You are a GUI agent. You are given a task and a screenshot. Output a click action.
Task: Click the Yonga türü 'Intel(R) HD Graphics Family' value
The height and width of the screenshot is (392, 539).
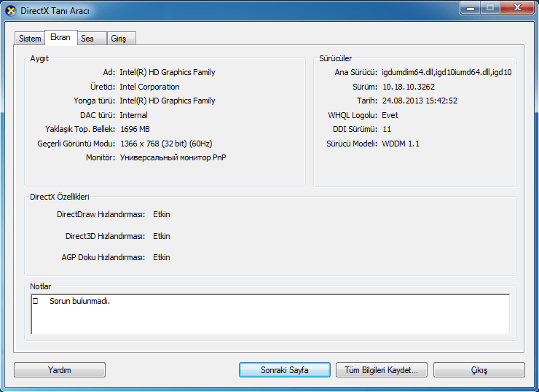(x=168, y=101)
